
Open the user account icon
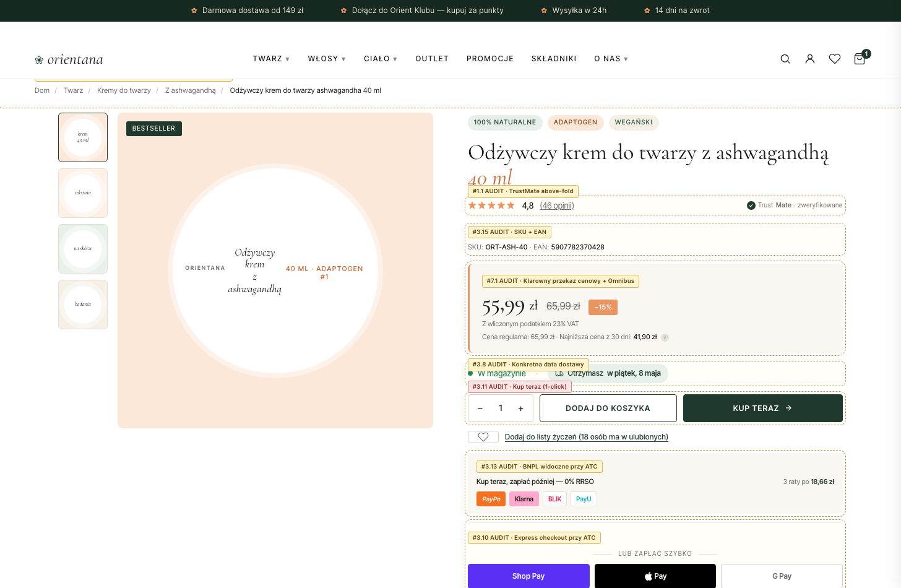810,59
